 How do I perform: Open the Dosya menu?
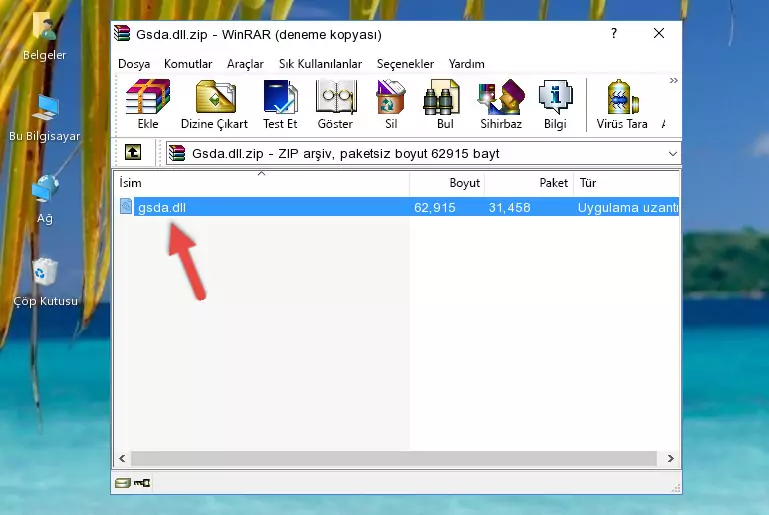point(134,64)
